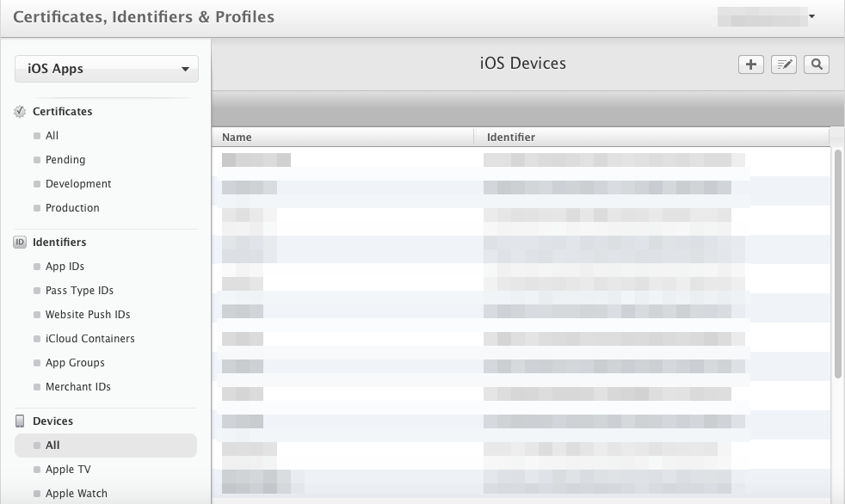Click the search magnifier icon

point(817,65)
